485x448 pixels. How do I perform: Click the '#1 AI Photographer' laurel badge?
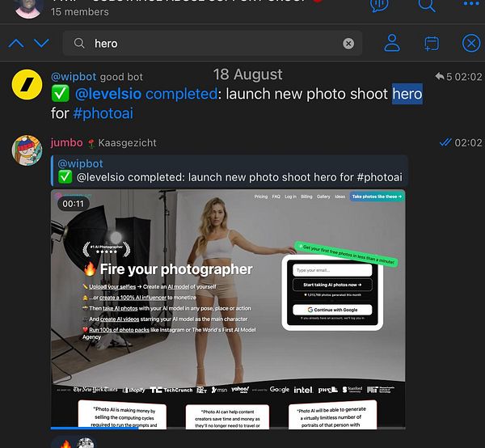[x=107, y=249]
